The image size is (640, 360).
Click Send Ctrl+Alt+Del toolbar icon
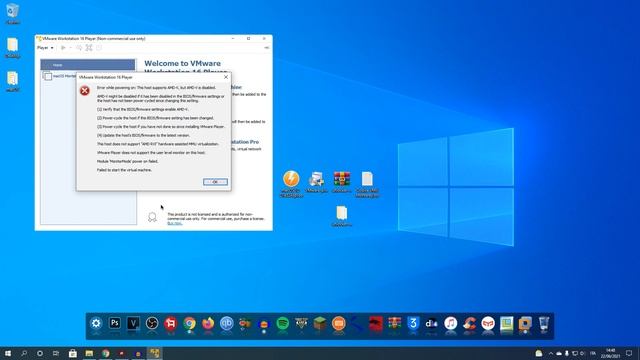pos(79,48)
